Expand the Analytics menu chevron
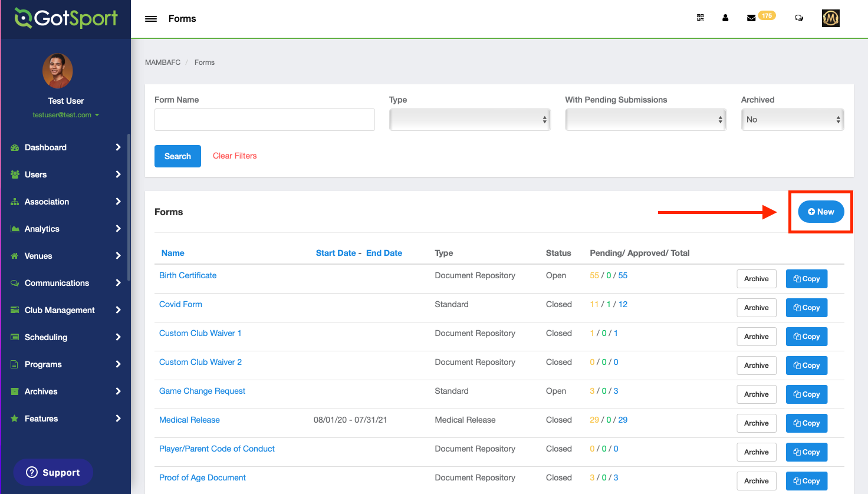 click(118, 229)
